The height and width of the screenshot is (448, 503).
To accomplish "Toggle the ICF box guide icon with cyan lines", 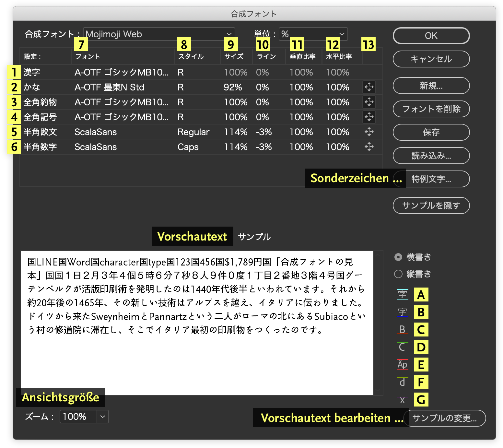I will click(x=402, y=294).
